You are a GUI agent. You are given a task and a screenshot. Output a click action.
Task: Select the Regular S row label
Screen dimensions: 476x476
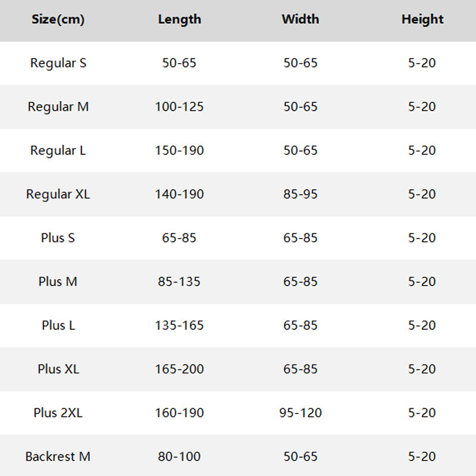click(x=58, y=63)
